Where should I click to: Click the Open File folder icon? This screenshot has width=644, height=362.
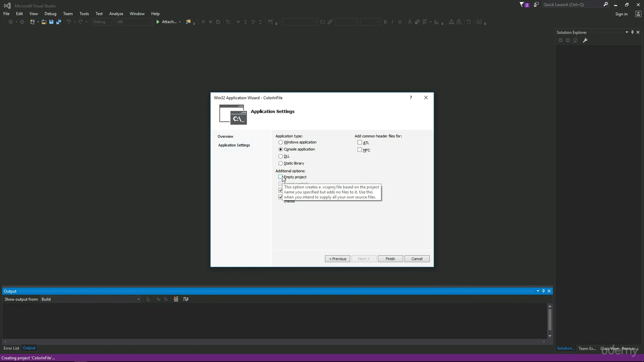click(x=44, y=22)
